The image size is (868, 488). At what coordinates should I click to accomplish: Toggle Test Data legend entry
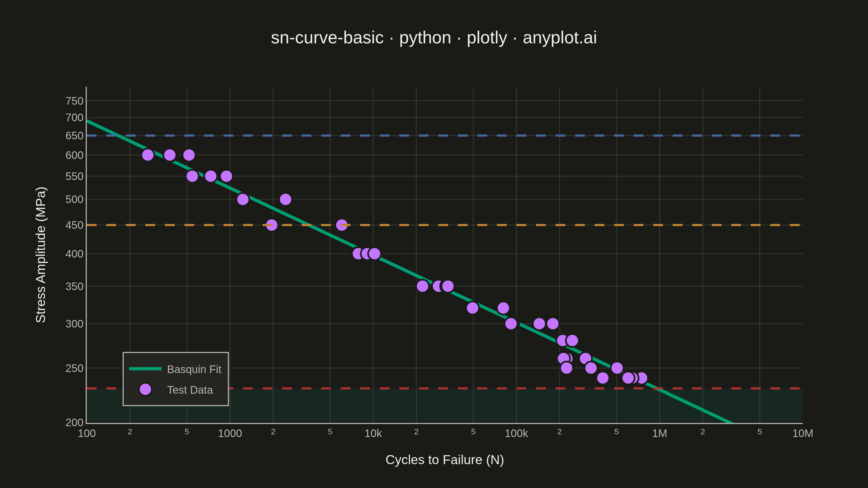(x=175, y=390)
